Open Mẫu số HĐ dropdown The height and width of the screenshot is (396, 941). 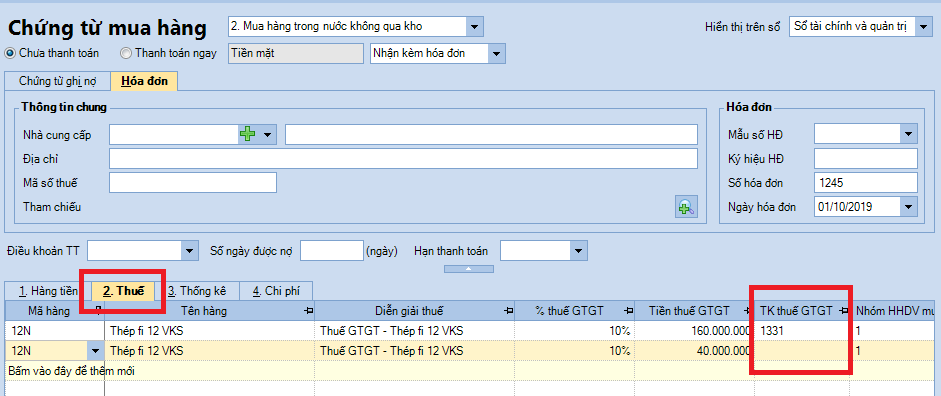[909, 134]
